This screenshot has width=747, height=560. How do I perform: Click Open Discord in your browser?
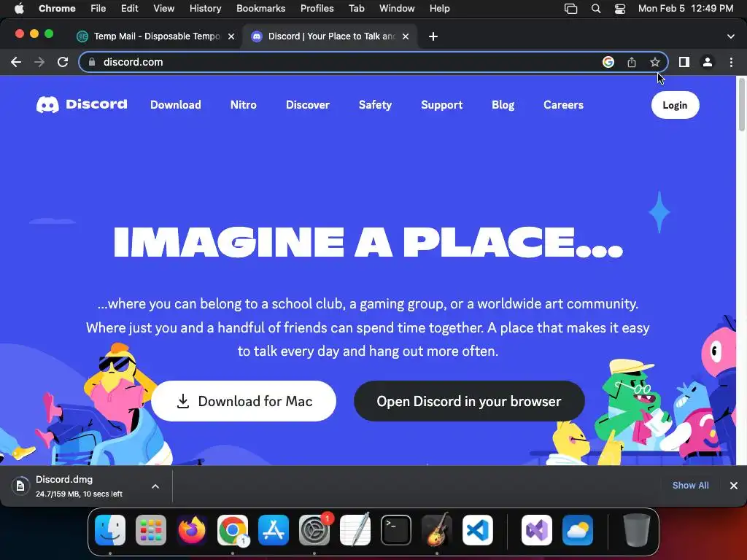tap(469, 401)
